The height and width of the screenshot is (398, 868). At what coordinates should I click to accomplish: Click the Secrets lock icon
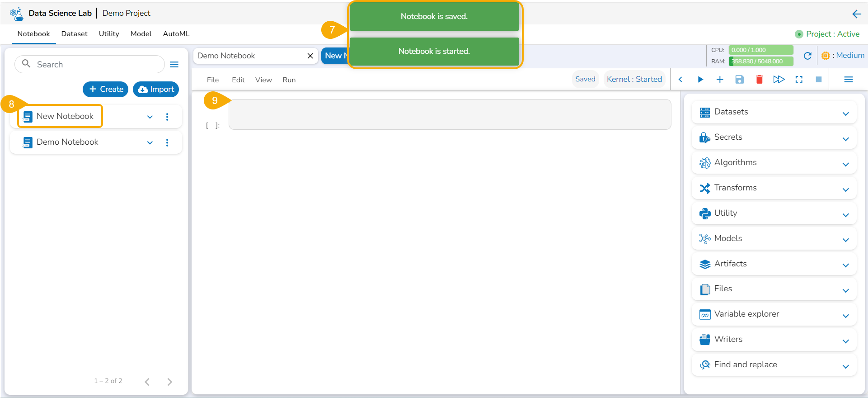coord(705,137)
